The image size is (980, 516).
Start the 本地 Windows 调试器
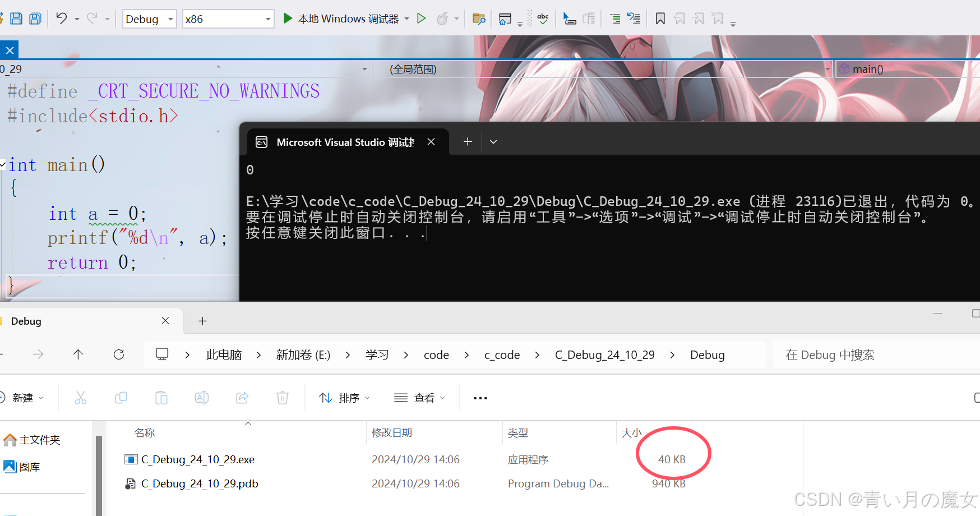tap(341, 19)
